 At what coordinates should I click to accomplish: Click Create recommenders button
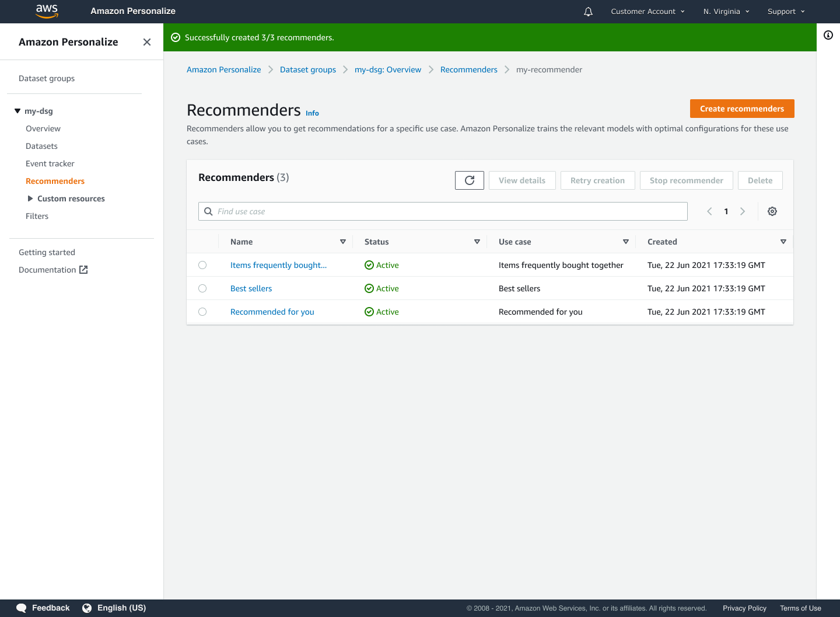click(742, 109)
